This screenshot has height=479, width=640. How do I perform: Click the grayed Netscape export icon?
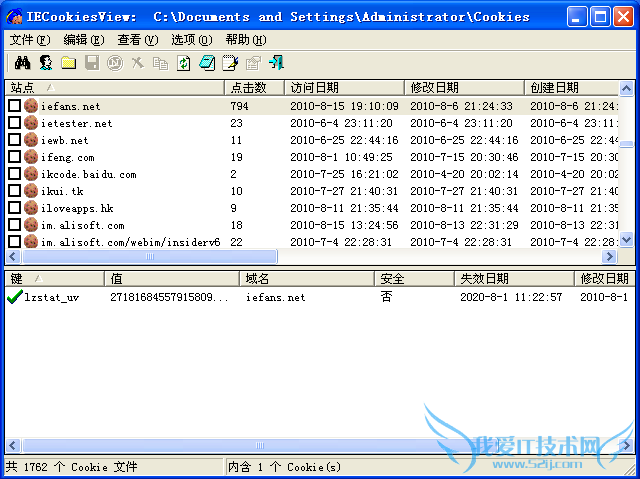coord(115,63)
